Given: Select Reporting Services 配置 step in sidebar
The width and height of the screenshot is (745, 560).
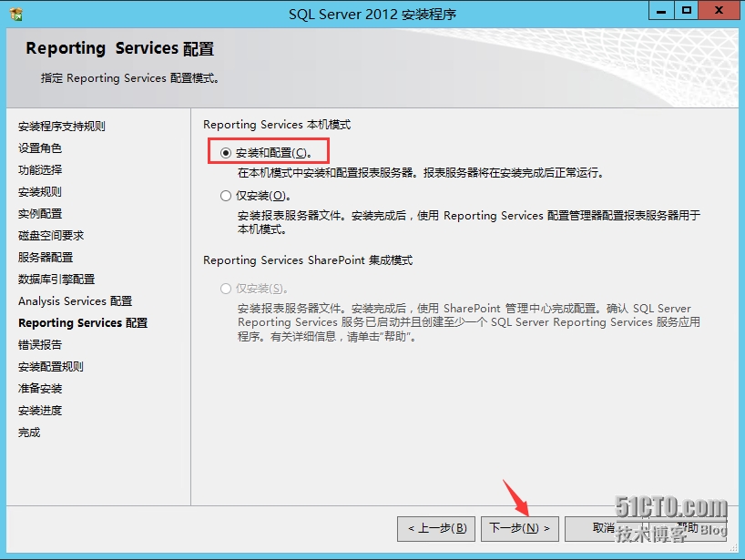Looking at the screenshot, I should 83,323.
